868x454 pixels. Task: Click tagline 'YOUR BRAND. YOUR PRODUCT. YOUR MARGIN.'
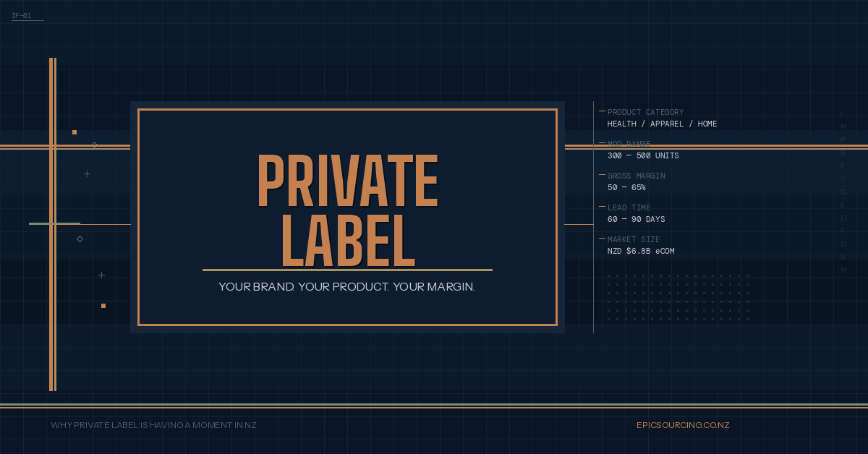click(x=347, y=287)
